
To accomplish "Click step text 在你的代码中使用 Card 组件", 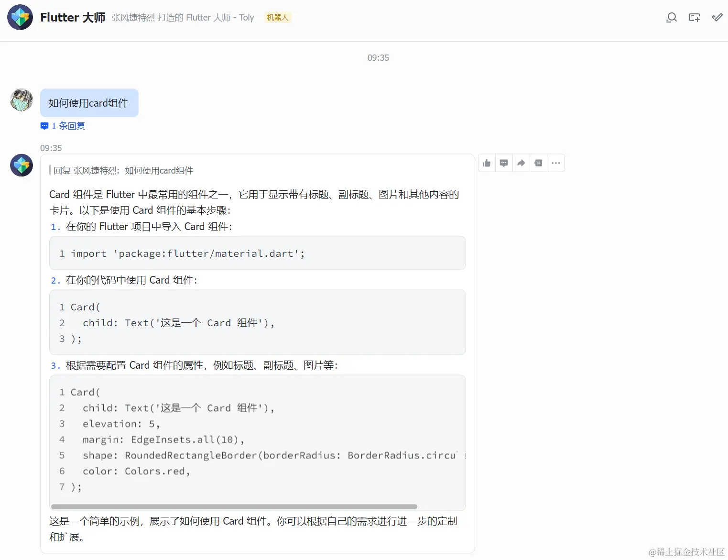I will point(131,280).
